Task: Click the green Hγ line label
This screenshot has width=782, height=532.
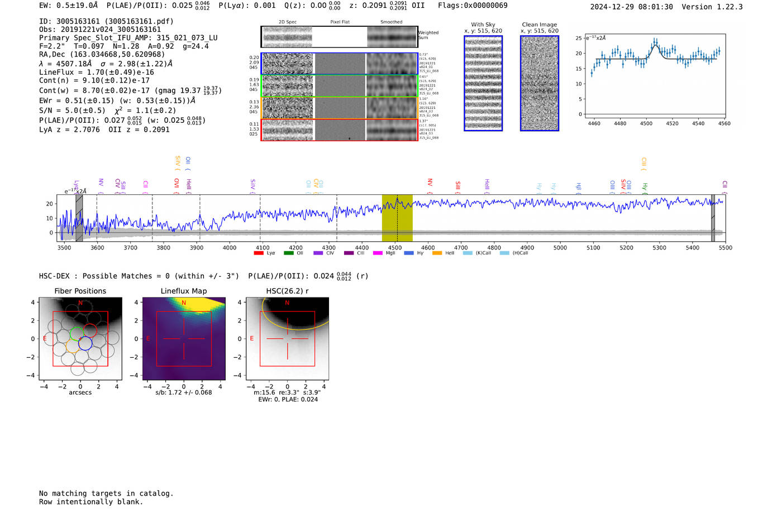Action: click(645, 188)
